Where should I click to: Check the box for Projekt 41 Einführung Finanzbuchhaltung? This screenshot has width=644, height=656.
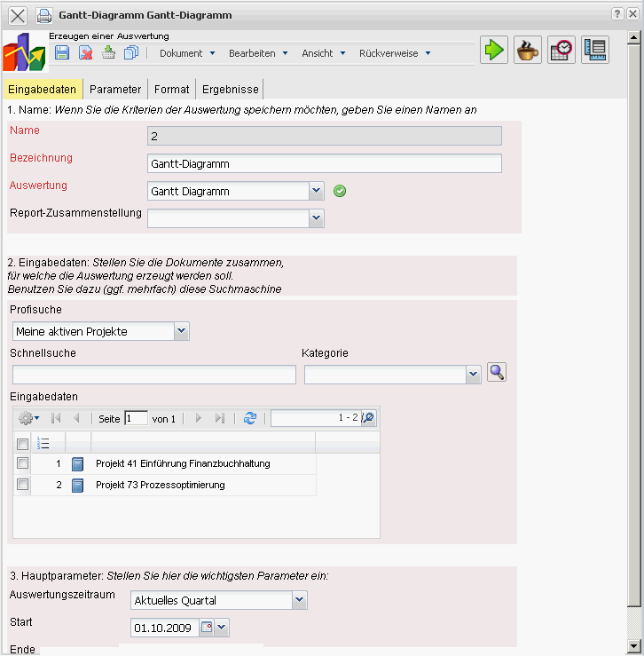tap(23, 463)
